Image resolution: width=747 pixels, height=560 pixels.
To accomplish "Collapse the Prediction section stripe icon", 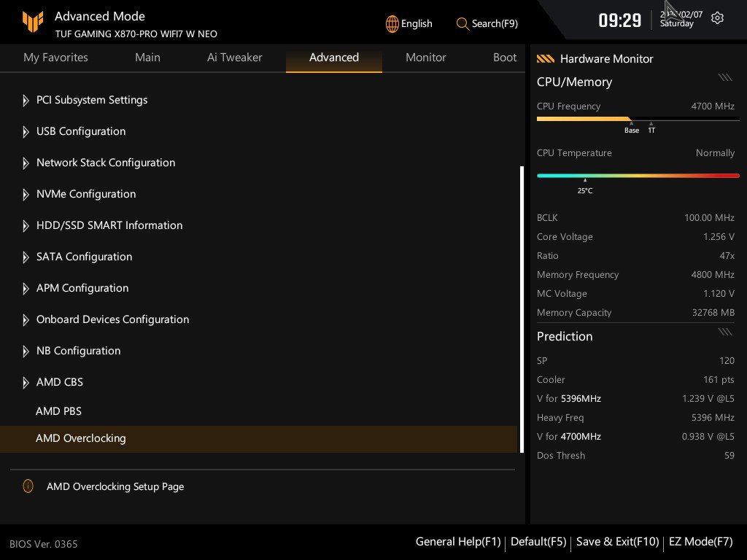I will coord(724,332).
